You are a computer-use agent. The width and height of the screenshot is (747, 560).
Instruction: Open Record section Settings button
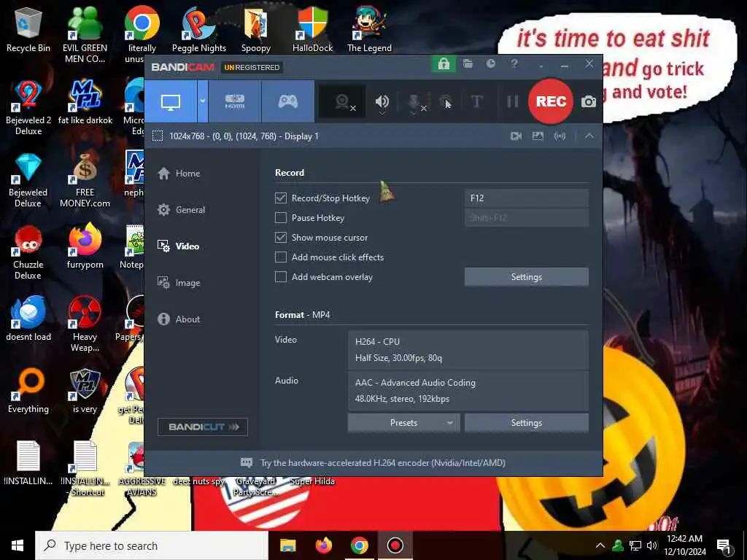pos(527,276)
